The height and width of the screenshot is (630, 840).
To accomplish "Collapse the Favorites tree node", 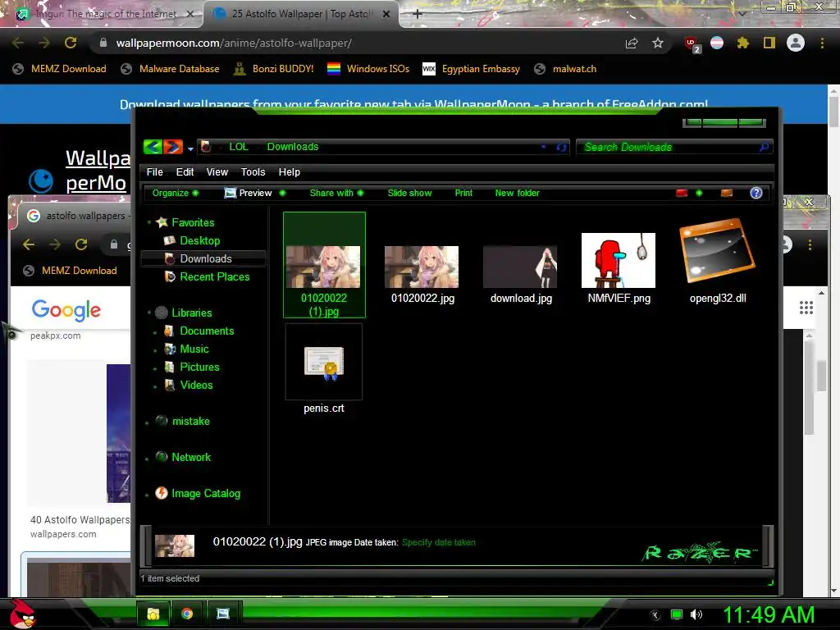I will tap(149, 221).
